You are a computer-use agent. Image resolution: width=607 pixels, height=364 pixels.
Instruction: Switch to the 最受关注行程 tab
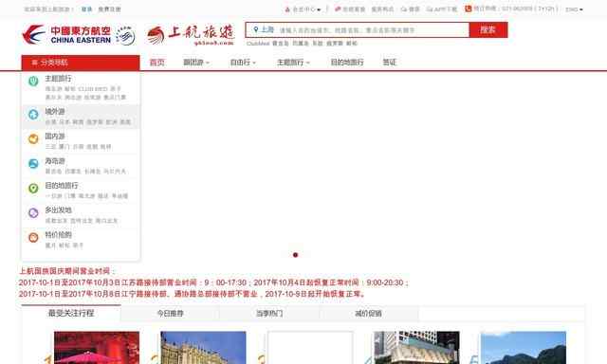click(71, 313)
